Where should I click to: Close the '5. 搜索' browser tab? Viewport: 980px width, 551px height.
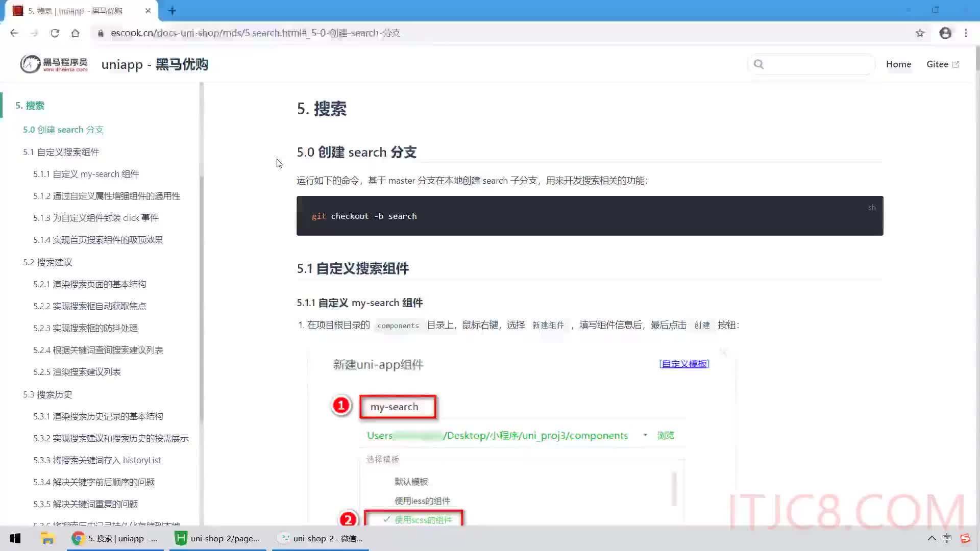click(148, 11)
